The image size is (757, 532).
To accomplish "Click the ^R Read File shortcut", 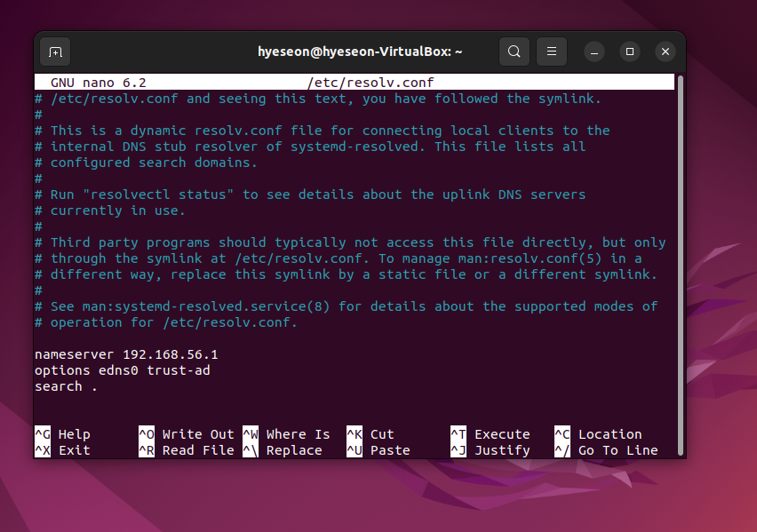I will pos(187,450).
